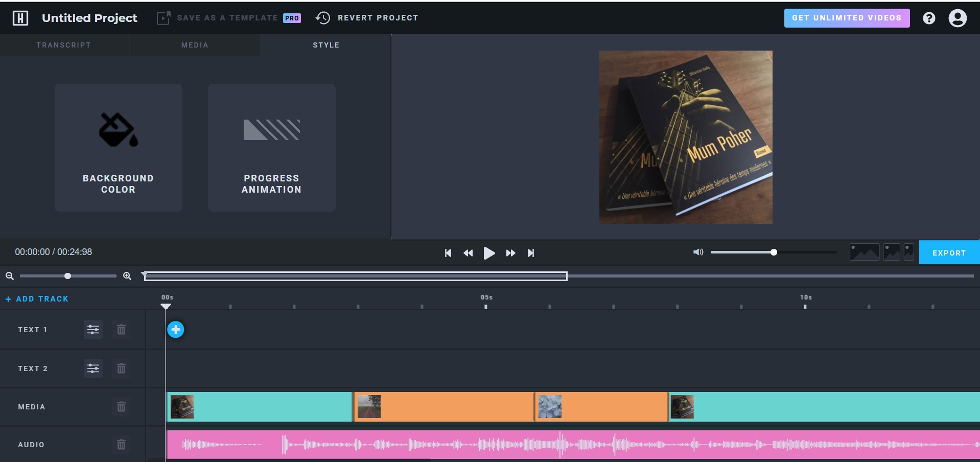Skip to the end of the video
The image size is (980, 462).
point(531,253)
